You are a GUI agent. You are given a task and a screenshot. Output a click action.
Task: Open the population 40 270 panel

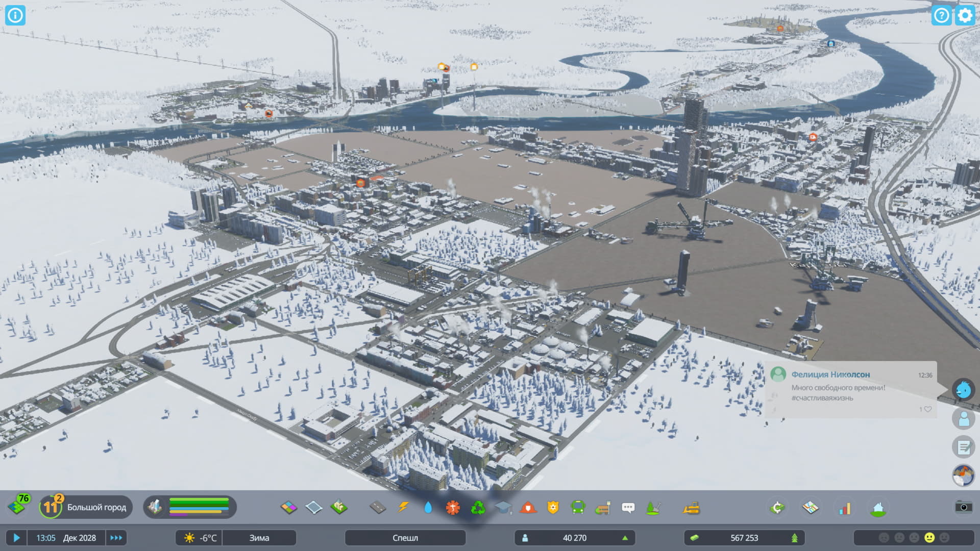[x=575, y=538]
